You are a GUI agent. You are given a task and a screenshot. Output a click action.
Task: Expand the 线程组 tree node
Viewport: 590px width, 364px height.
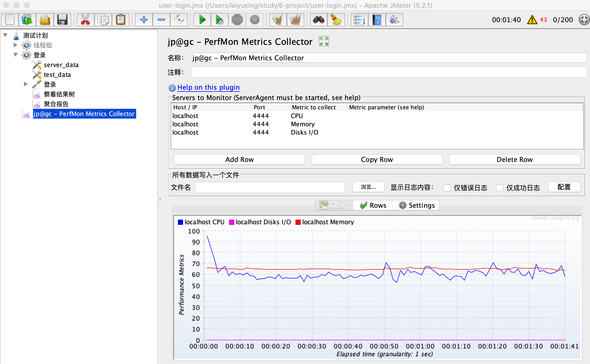pos(15,45)
